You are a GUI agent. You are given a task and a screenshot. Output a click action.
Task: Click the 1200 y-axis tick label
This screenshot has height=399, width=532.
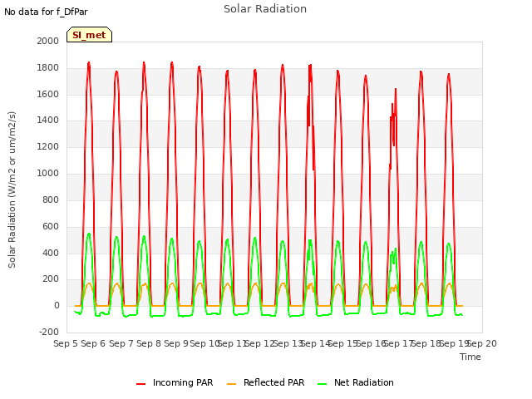(x=48, y=147)
